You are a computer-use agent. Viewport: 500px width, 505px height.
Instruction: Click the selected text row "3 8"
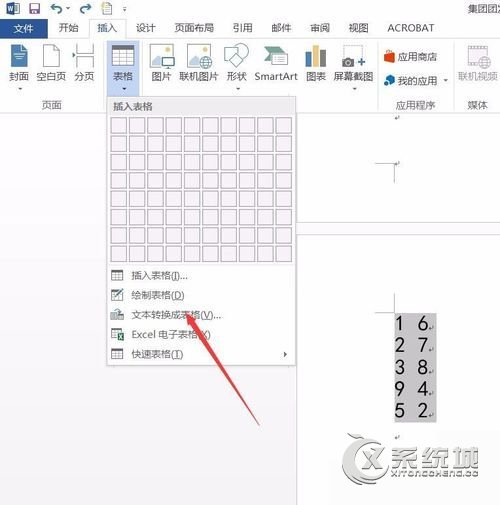pos(415,367)
